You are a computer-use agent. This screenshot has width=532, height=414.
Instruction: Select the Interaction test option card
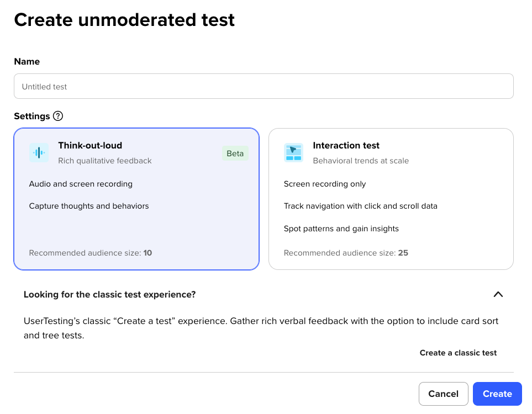(x=391, y=199)
